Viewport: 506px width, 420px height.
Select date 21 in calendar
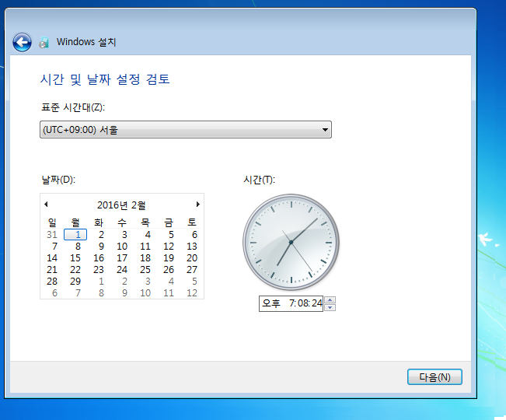(52, 270)
